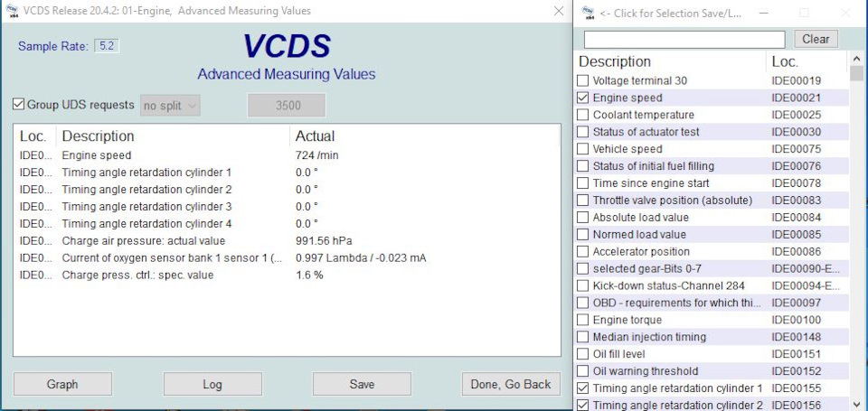The height and width of the screenshot is (411, 868).
Task: Click the VCDS app icon in title bar
Action: 12,11
